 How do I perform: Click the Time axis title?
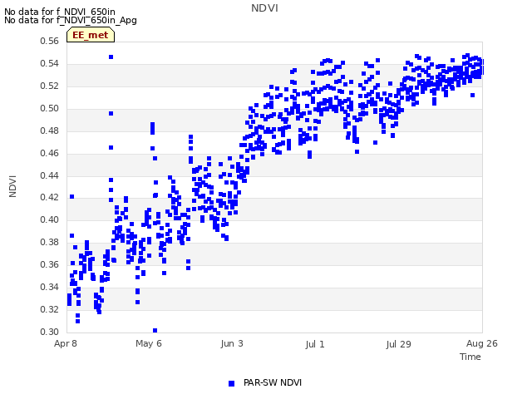tap(470, 357)
